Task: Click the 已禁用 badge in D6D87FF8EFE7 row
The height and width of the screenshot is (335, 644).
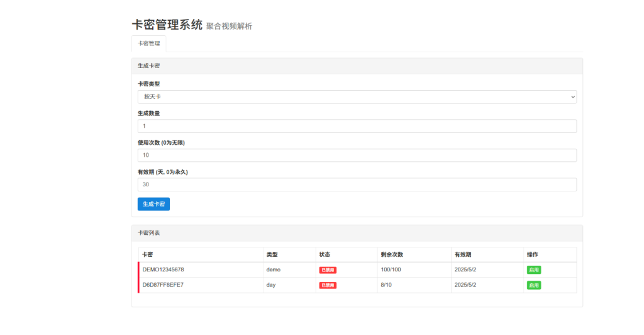Action: [x=328, y=285]
